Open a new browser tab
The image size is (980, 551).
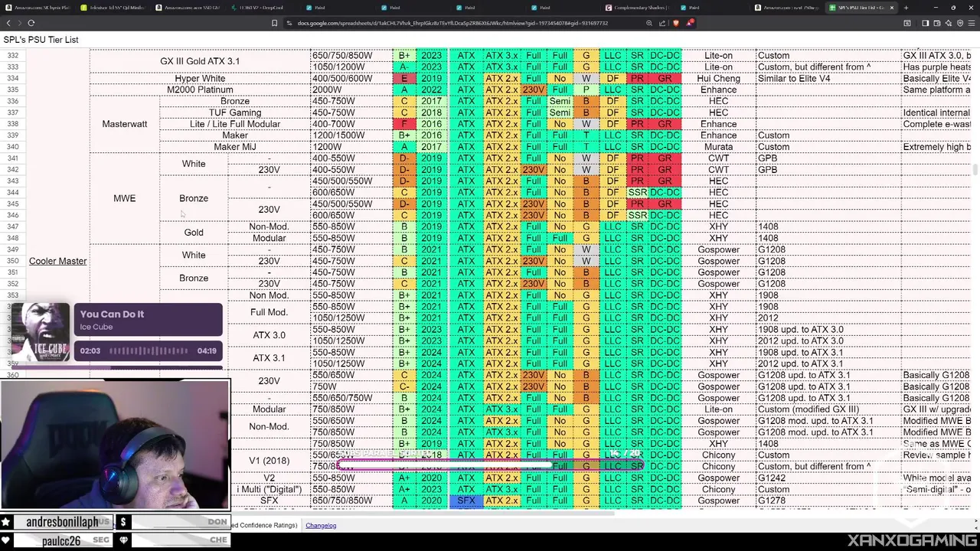906,8
